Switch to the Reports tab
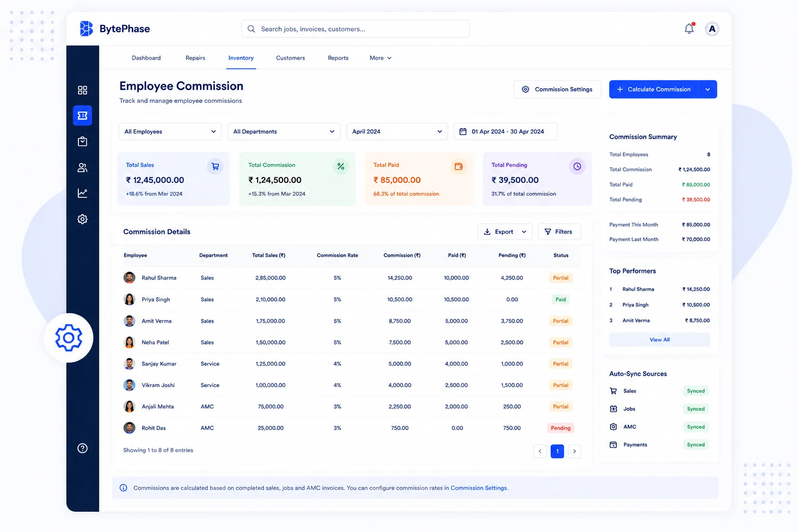798x532 pixels. coord(338,58)
